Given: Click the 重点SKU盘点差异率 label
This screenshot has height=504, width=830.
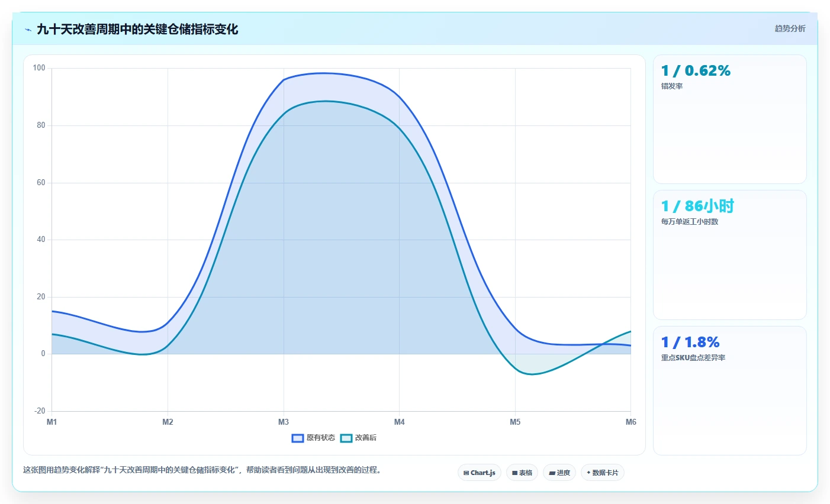Looking at the screenshot, I should click(693, 358).
